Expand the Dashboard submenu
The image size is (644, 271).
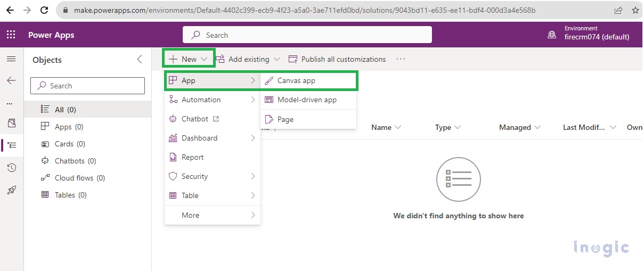point(213,138)
